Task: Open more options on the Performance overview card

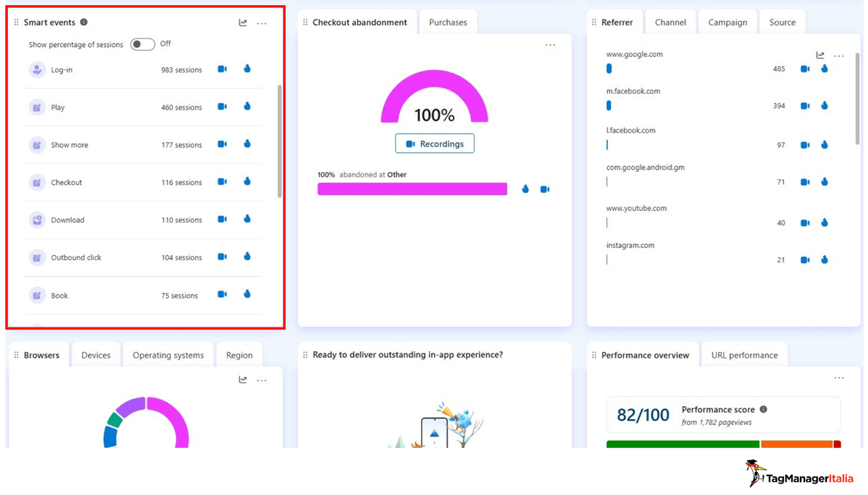Action: [839, 377]
